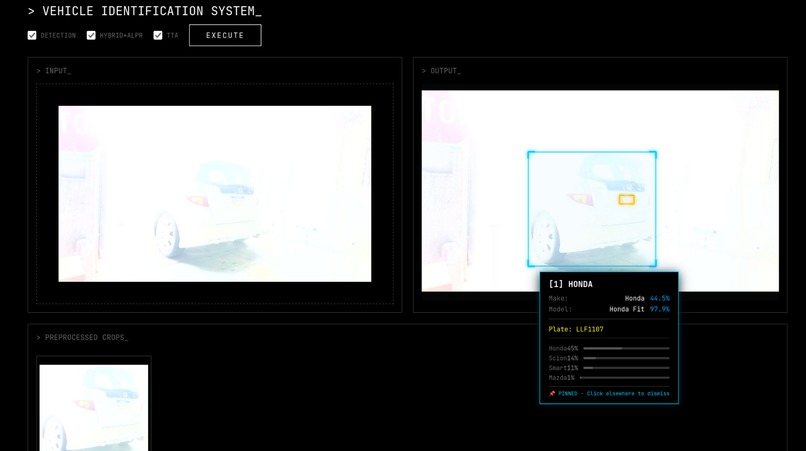The width and height of the screenshot is (806, 451).
Task: Click the '> INPUT_' panel label
Action: pos(53,71)
